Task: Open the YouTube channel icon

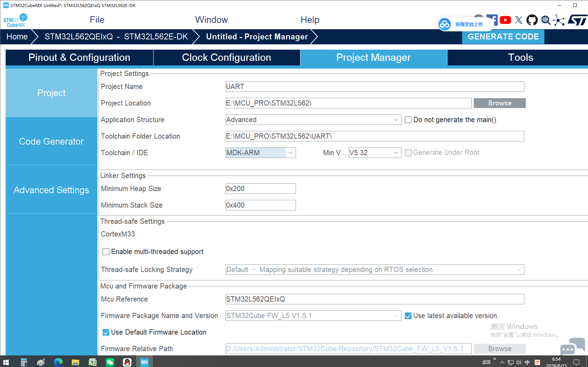Action: point(505,20)
